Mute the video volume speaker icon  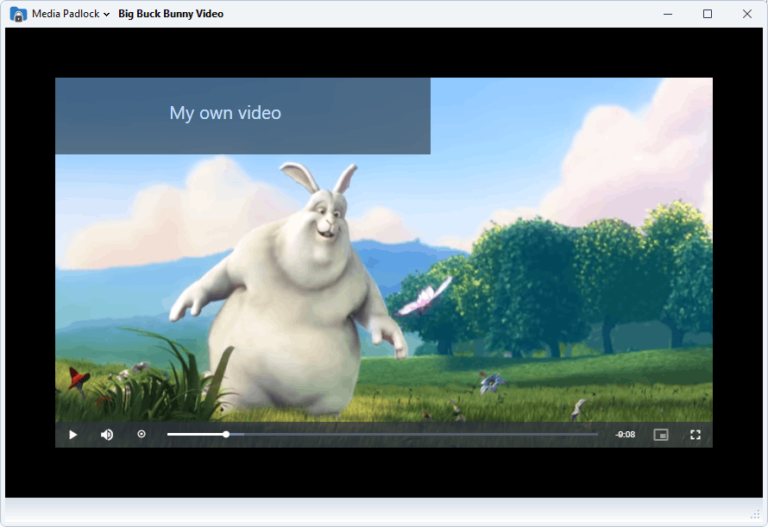click(x=107, y=434)
